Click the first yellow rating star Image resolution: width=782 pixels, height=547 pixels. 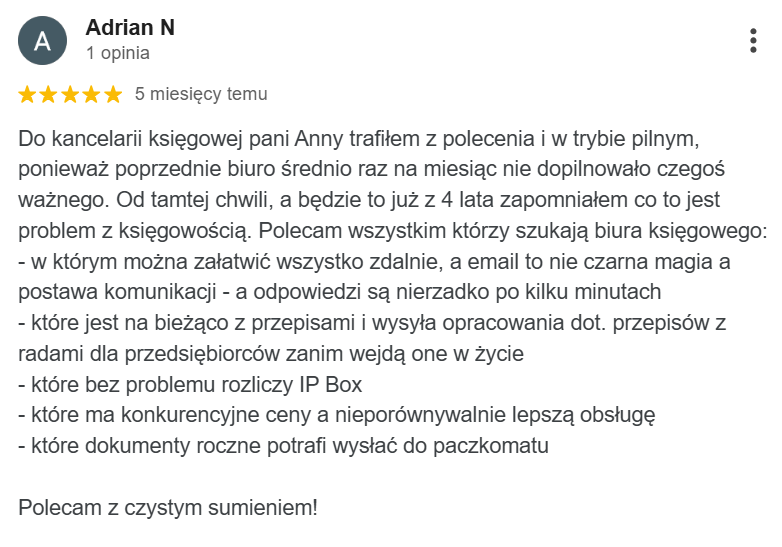[27, 94]
